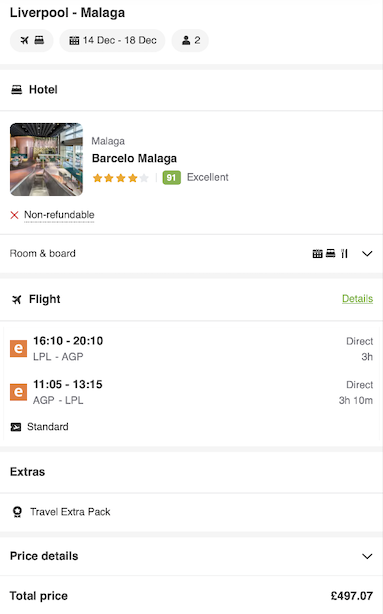Image resolution: width=383 pixels, height=614 pixels.
Task: Click the airplane icon beside Flight heading
Action: [16, 300]
